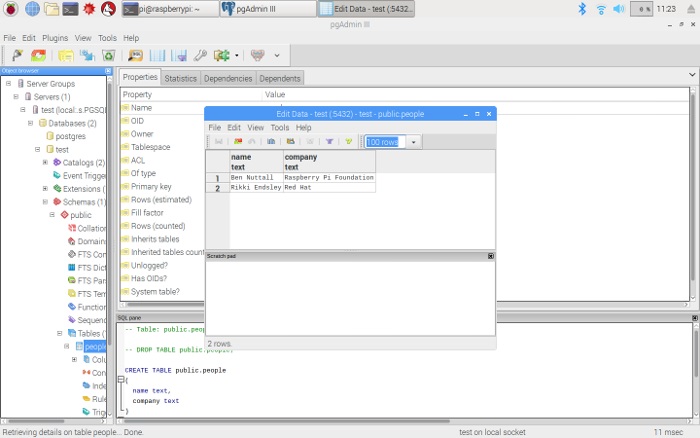Collapse the Databases tree node
The image size is (700, 438).
coord(31,123)
